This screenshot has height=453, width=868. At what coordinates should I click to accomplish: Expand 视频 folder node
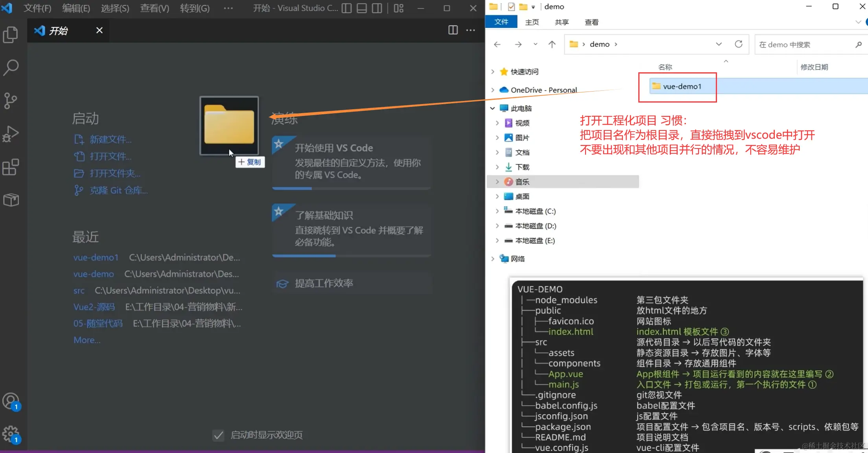coord(497,123)
